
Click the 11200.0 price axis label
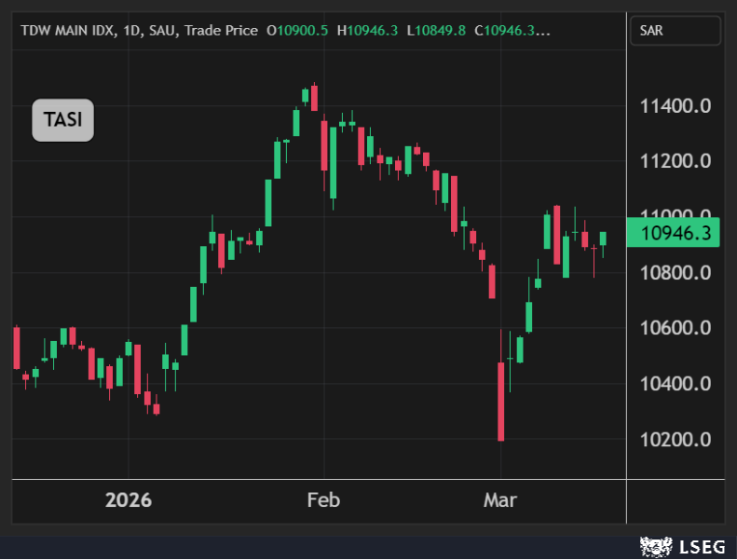point(676,161)
